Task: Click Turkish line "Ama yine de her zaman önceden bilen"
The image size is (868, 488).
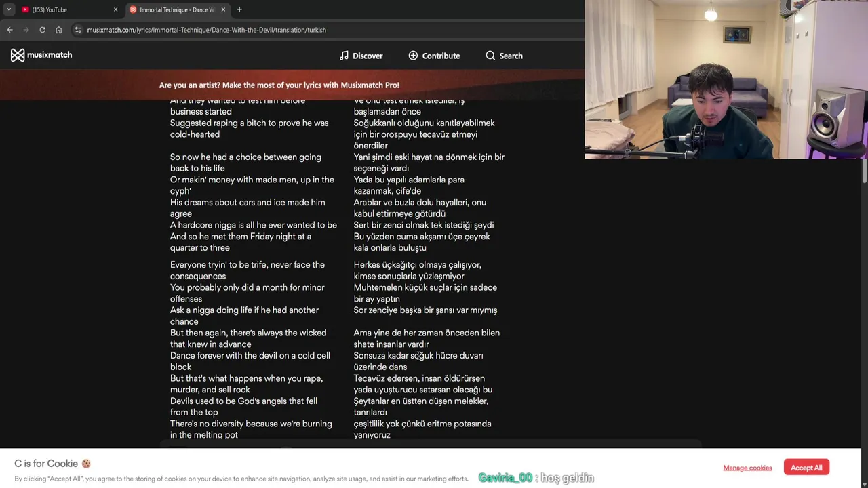Action: (427, 333)
